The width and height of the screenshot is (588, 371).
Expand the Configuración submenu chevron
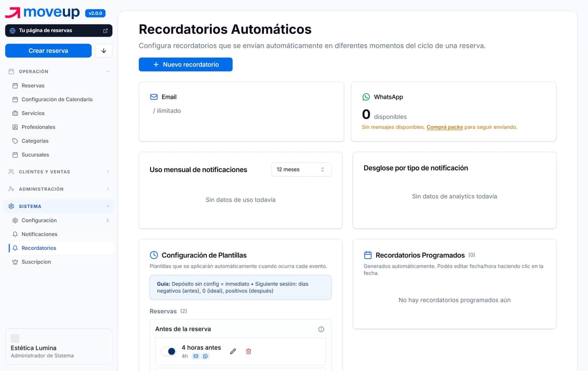(x=108, y=221)
